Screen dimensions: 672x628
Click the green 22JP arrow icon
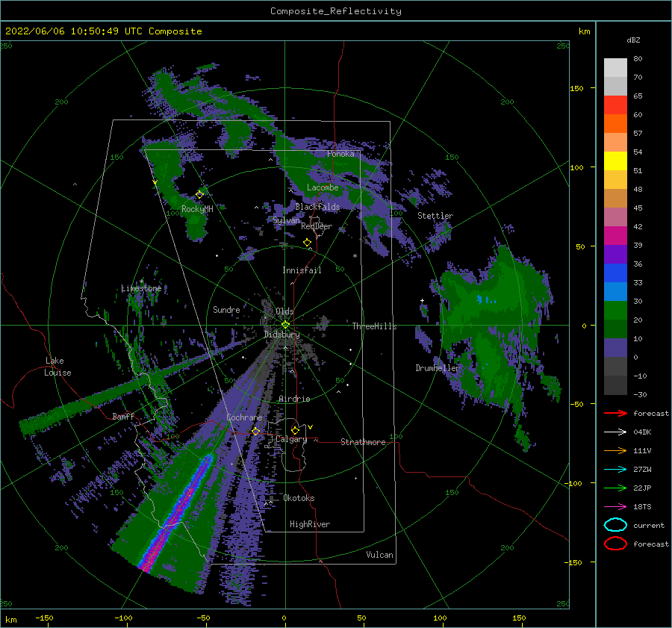coord(615,488)
